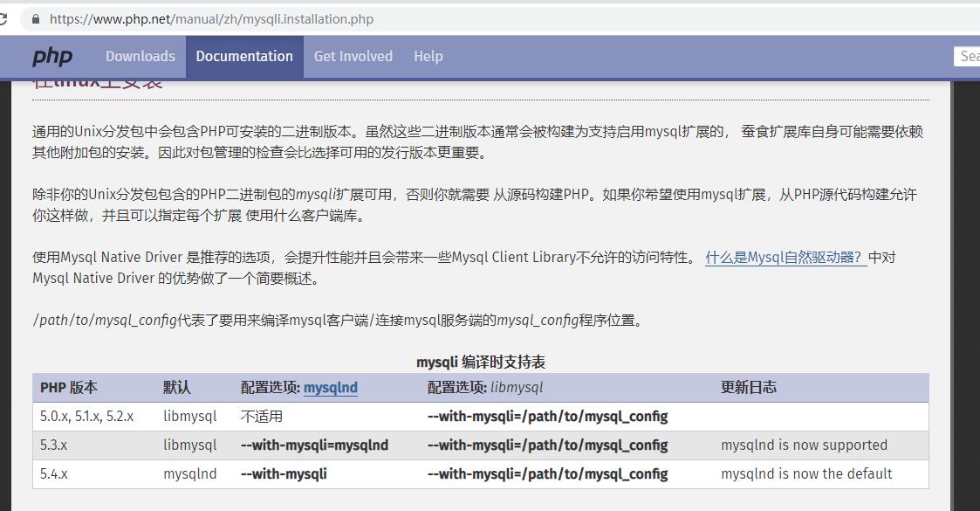The image size is (980, 511).
Task: Select the Documentation tab
Action: (x=244, y=56)
